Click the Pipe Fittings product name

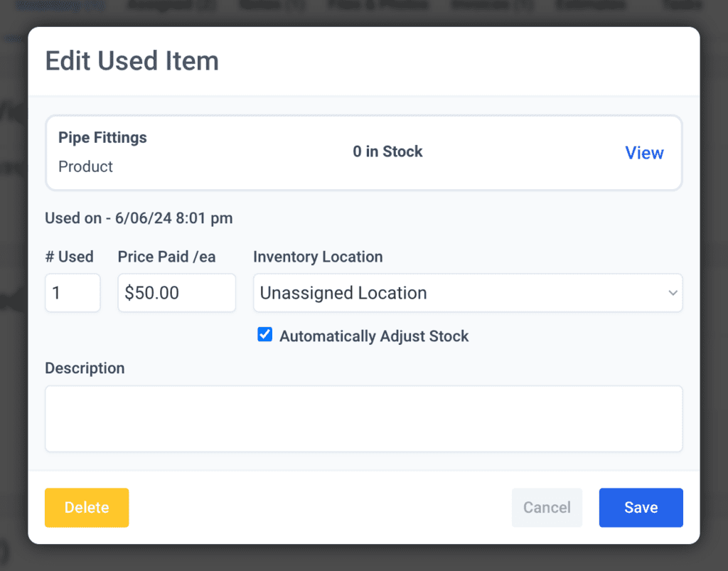pyautogui.click(x=102, y=137)
